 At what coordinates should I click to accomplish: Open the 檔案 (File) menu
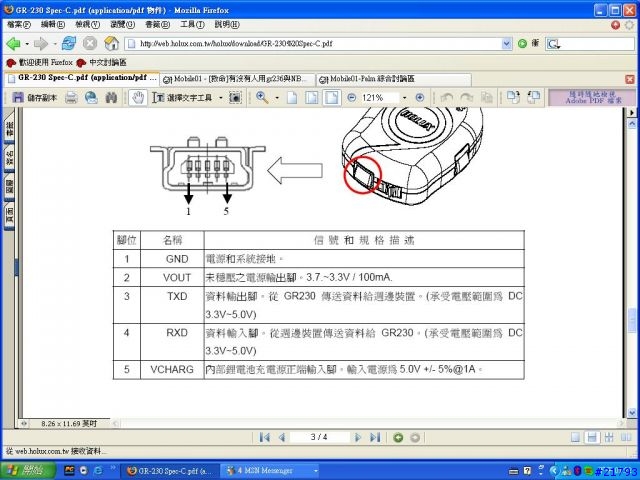pyautogui.click(x=18, y=24)
